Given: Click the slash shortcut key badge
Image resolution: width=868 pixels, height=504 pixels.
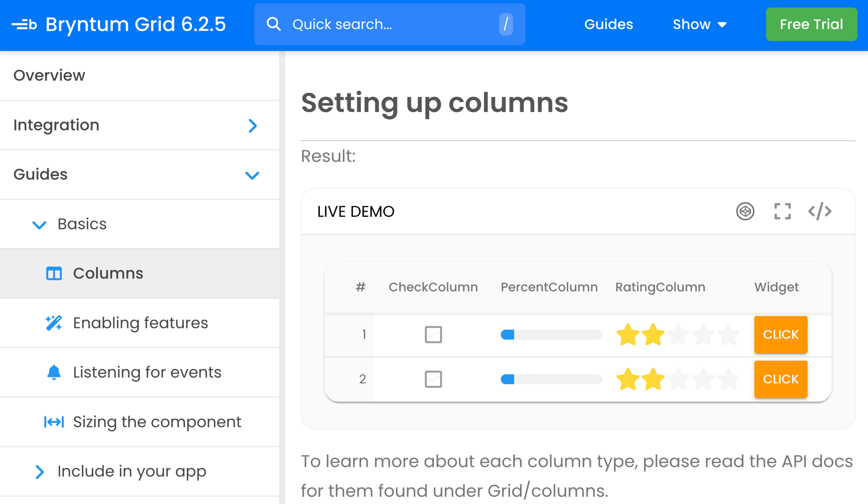Looking at the screenshot, I should tap(506, 24).
